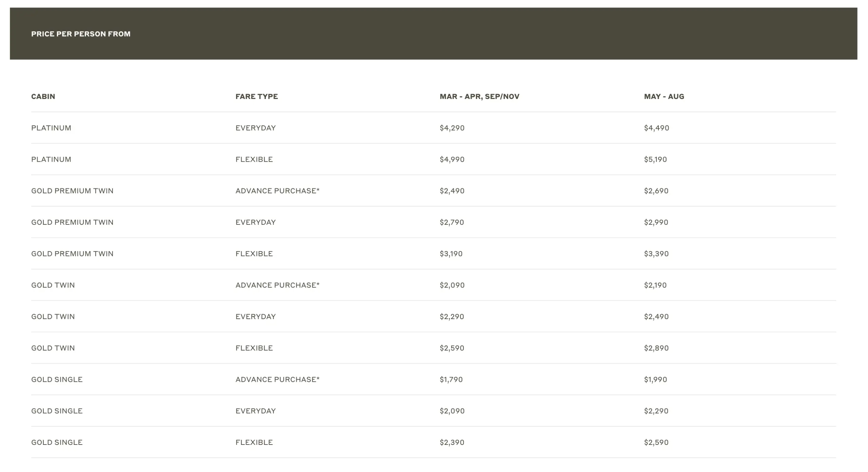Select the Gold Premium Twin Everyday $2,790 price
Viewport: 868px width, 472px height.
pyautogui.click(x=452, y=222)
